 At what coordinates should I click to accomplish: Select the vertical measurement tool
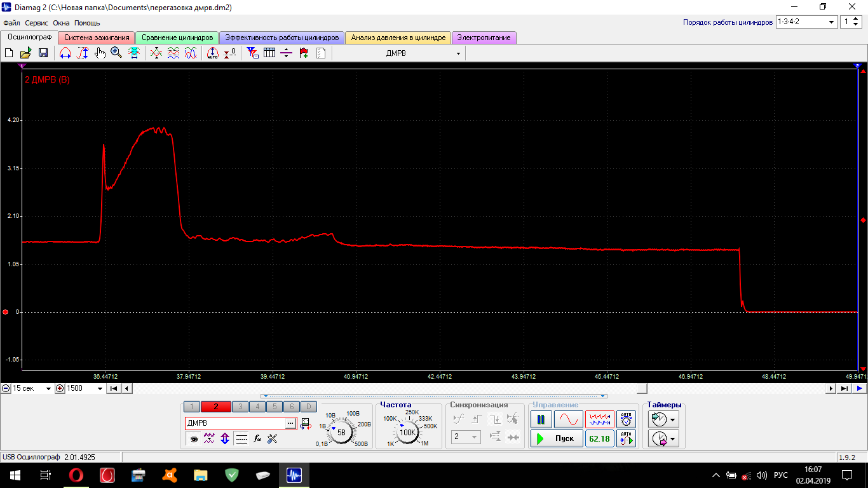point(83,53)
